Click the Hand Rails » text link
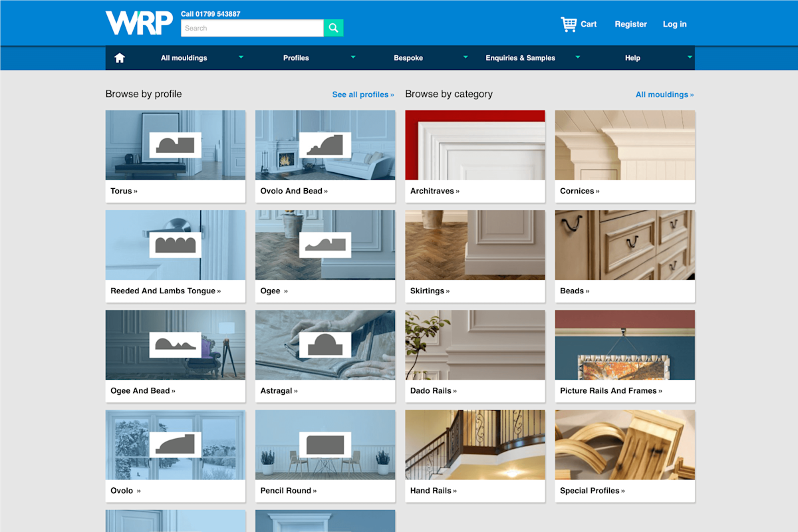 (x=434, y=491)
